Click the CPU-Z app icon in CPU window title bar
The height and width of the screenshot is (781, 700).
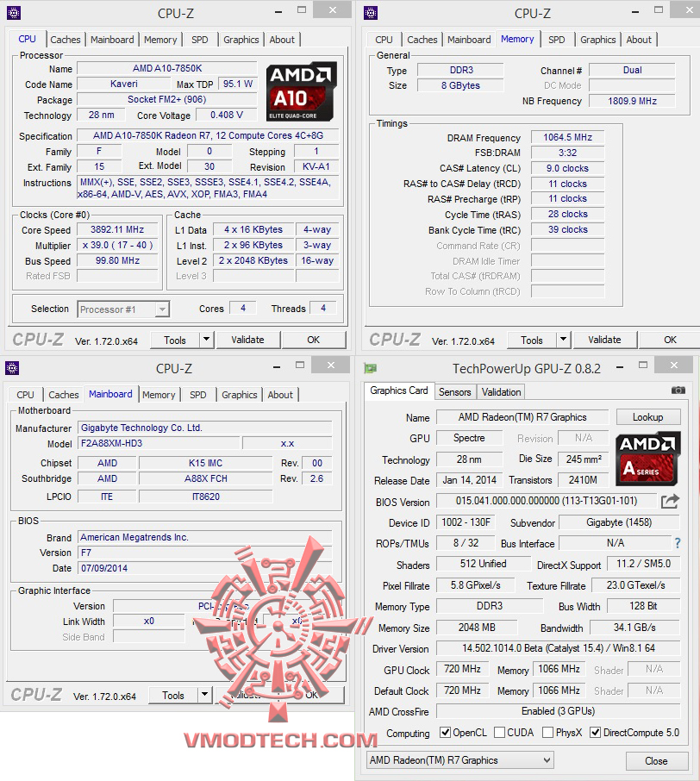pos(14,12)
